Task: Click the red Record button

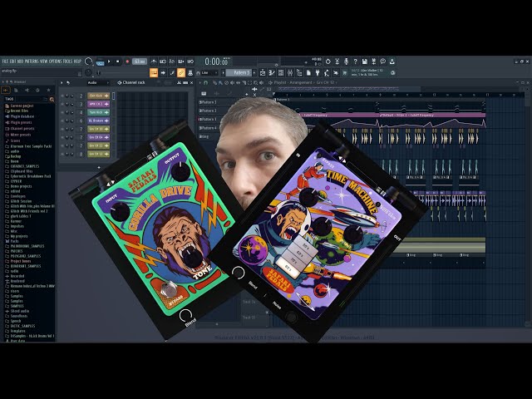Action: (127, 62)
